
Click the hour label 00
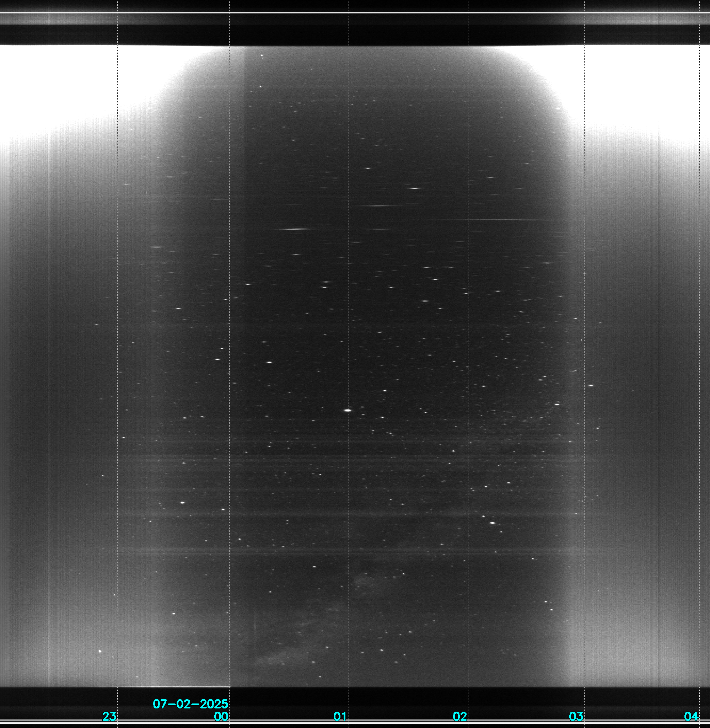tap(221, 716)
